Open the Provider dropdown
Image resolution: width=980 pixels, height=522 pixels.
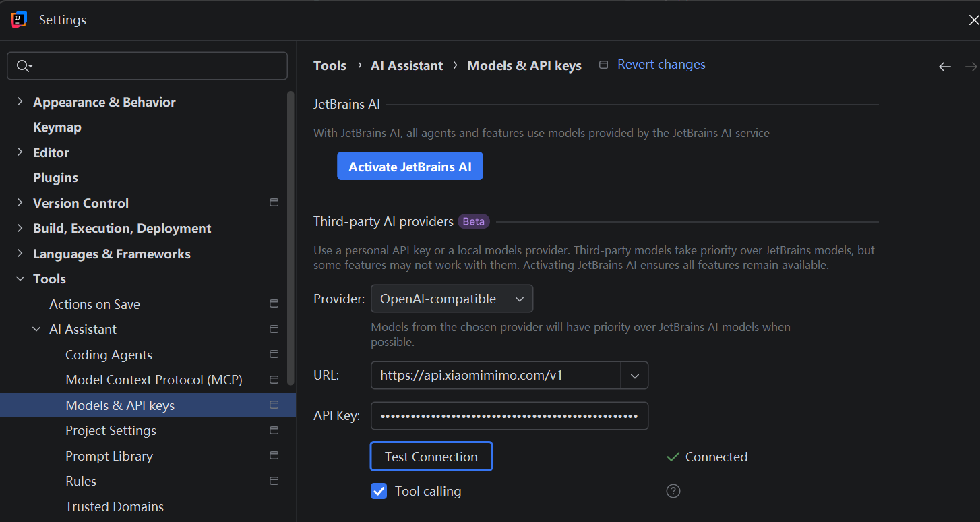point(452,299)
